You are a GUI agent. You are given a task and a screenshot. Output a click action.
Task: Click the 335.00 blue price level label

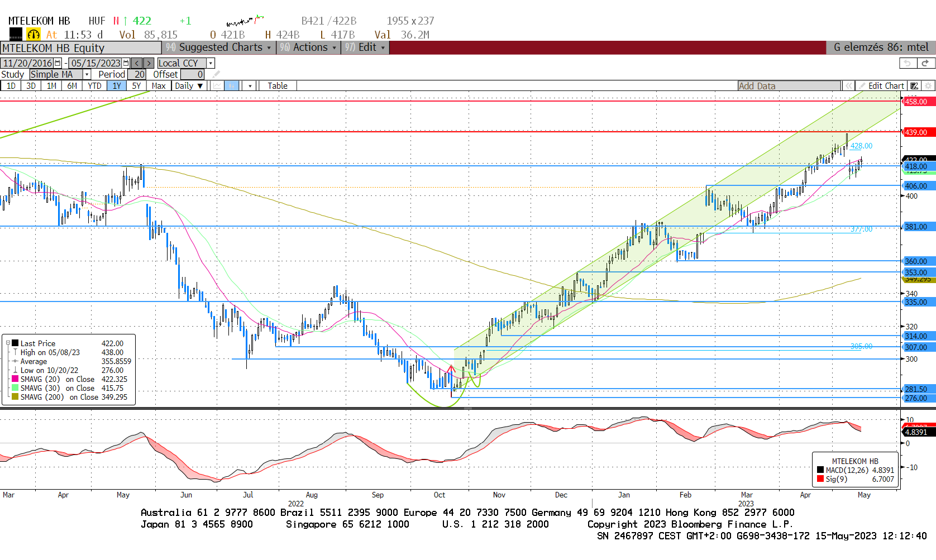[919, 302]
